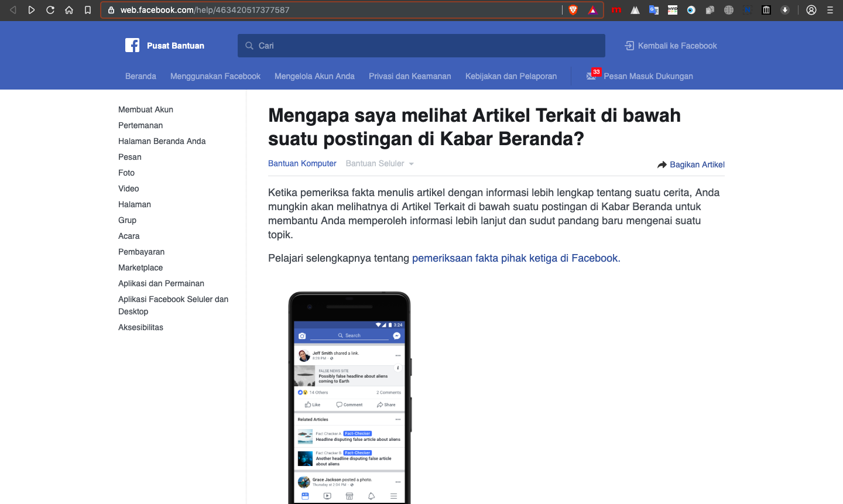The image size is (843, 504).
Task: Reload the page with the refresh icon
Action: (50, 10)
